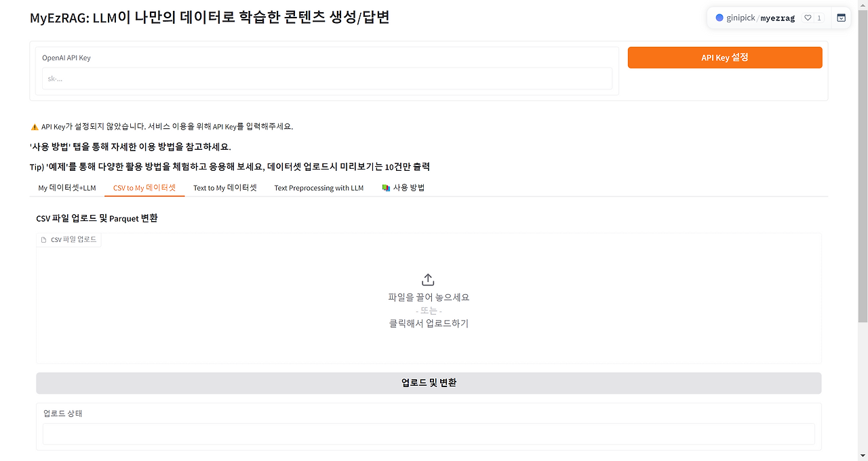Click the 업로드 및 변환 button

pyautogui.click(x=429, y=383)
